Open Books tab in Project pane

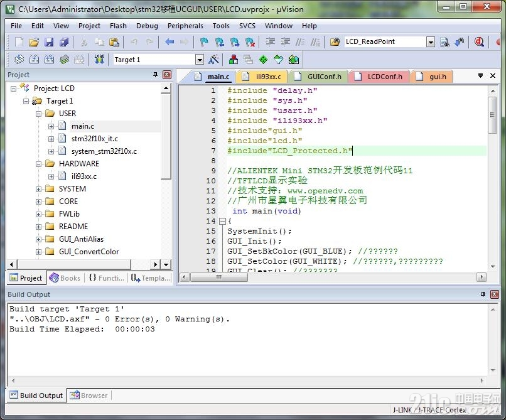coord(65,278)
